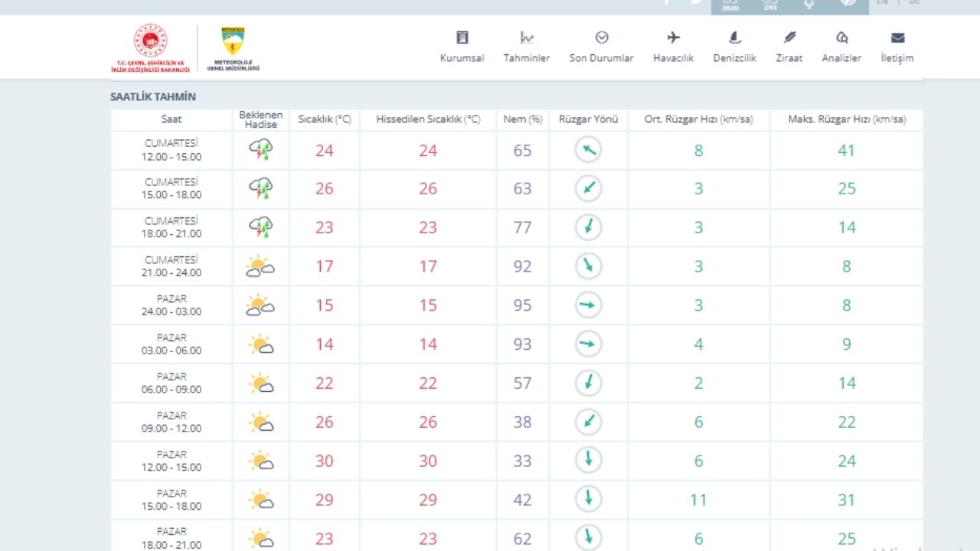
Task: Click max wind speed value 24
Action: [x=846, y=461]
